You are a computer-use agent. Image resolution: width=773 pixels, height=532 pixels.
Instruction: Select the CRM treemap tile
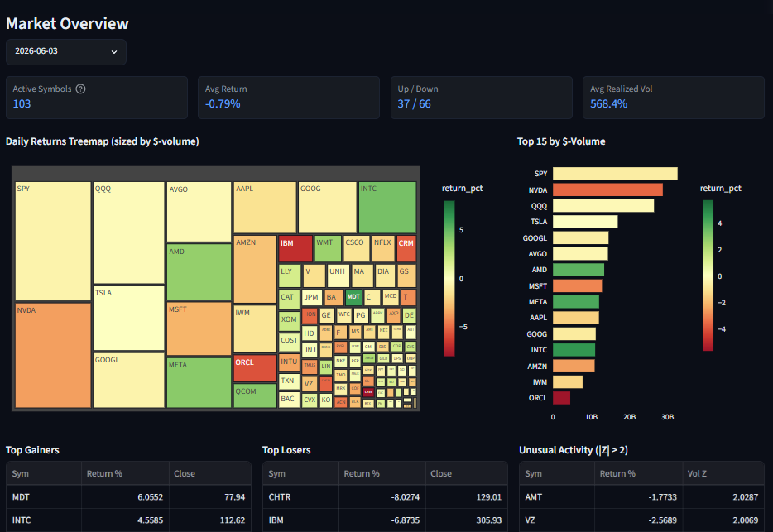406,249
